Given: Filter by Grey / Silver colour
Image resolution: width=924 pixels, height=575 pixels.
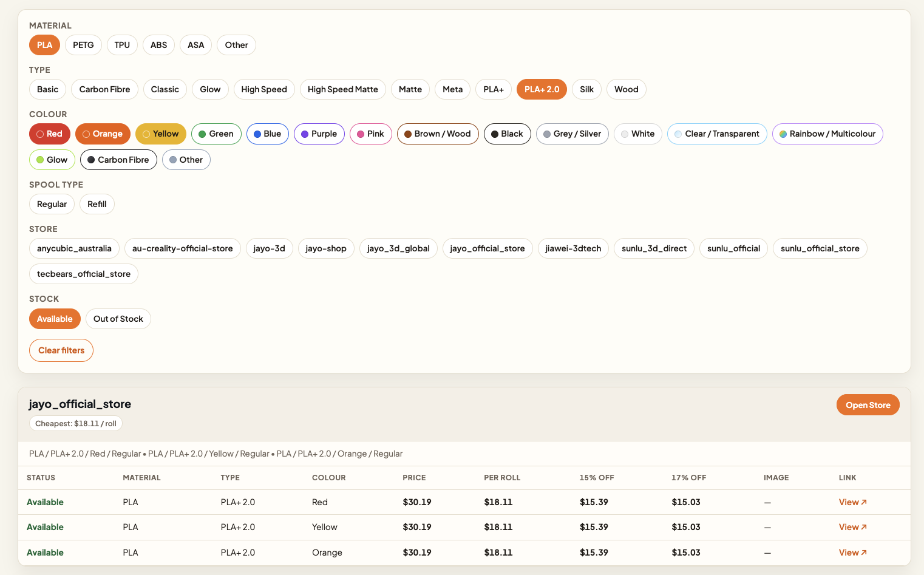Looking at the screenshot, I should pos(572,134).
